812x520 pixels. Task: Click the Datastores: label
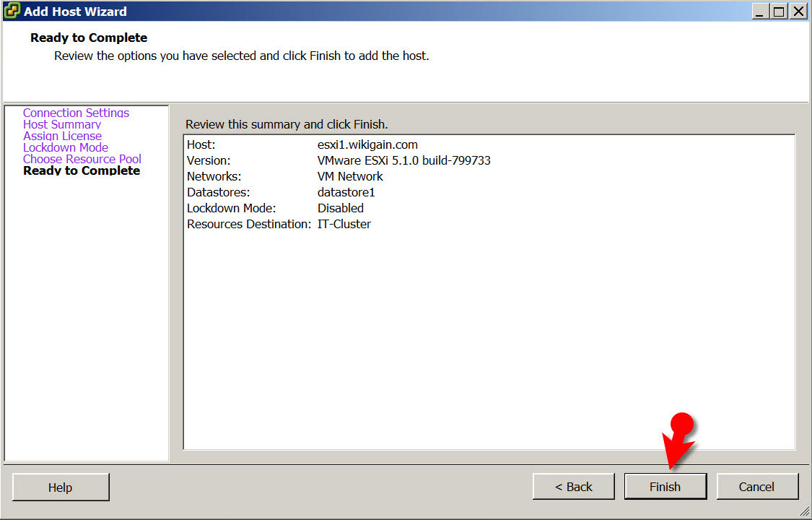coord(218,193)
